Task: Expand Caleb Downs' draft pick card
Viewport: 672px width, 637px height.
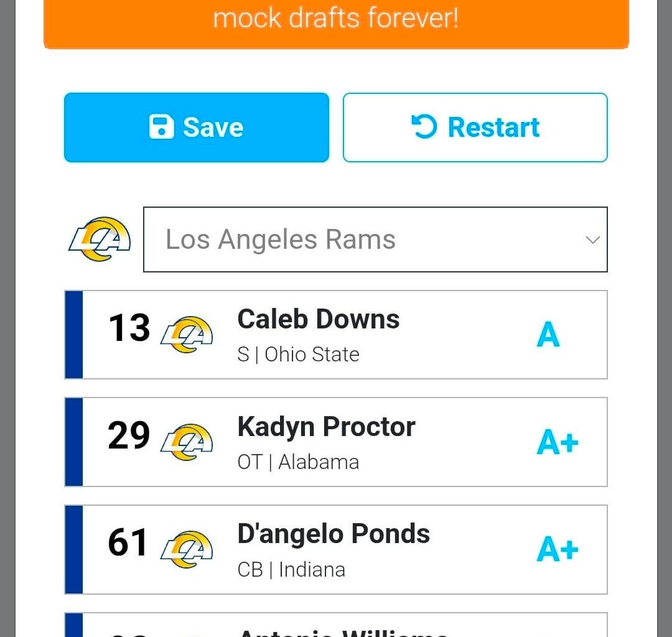Action: tap(336, 335)
